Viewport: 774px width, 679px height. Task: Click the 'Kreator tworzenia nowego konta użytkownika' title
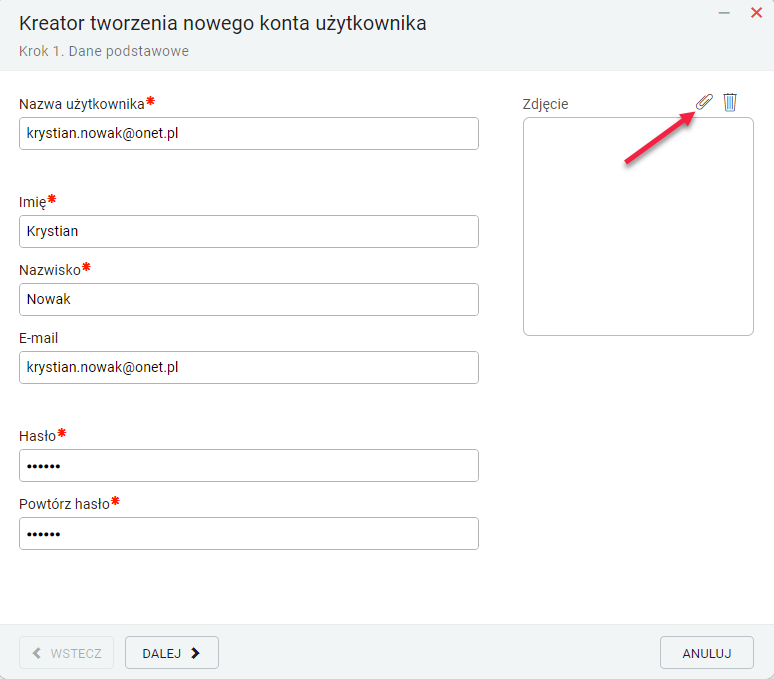[223, 24]
